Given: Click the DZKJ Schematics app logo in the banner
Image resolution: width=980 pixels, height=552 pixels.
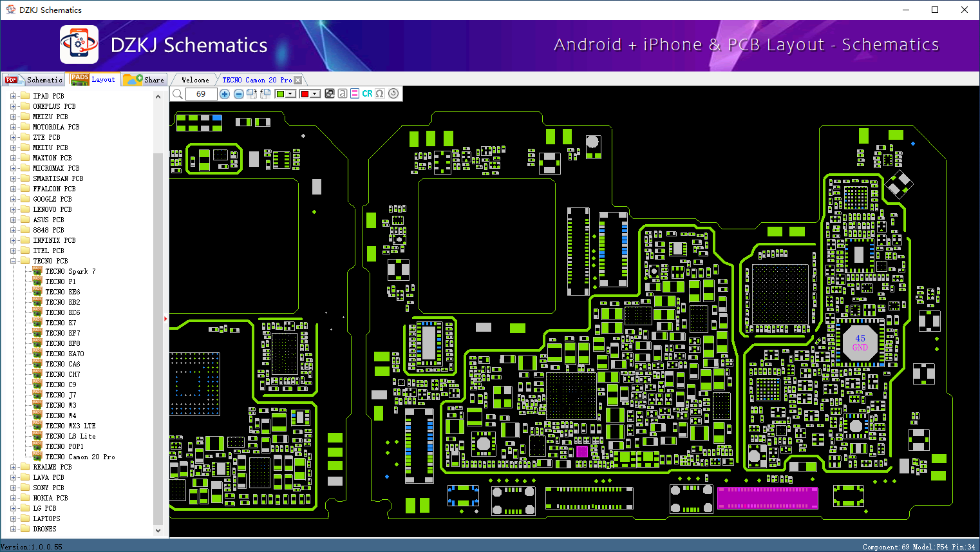Looking at the screenshot, I should tap(79, 44).
